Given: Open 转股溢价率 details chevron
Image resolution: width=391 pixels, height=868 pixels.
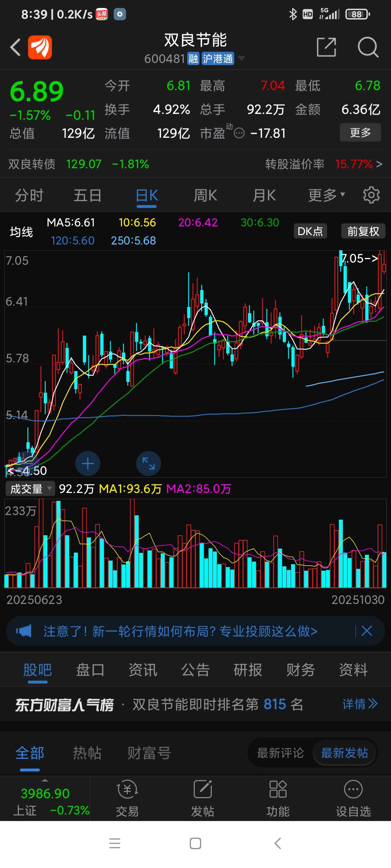Looking at the screenshot, I should pos(379,164).
